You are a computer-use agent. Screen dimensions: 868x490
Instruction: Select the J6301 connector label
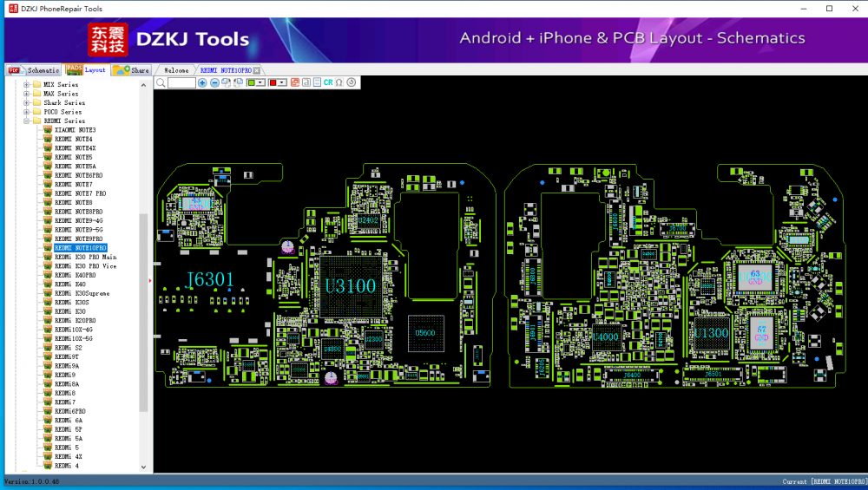click(210, 280)
